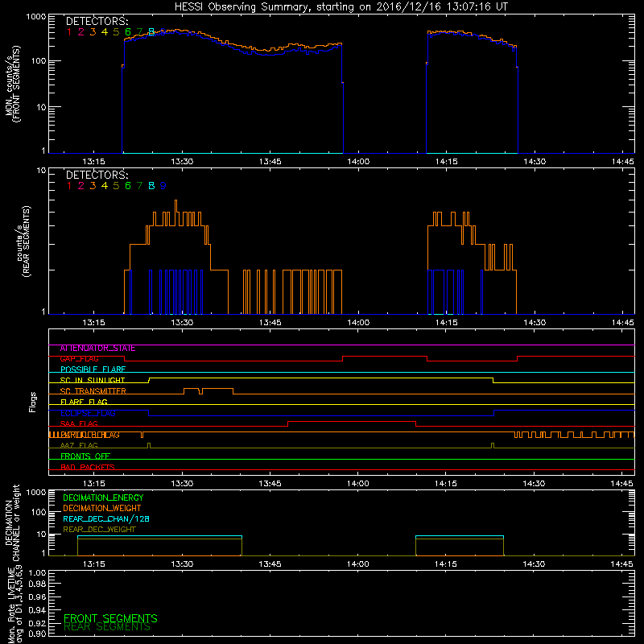The height and width of the screenshot is (644, 644).
Task: Click the 13:15 tick under Flags plot
Action: coord(94,484)
